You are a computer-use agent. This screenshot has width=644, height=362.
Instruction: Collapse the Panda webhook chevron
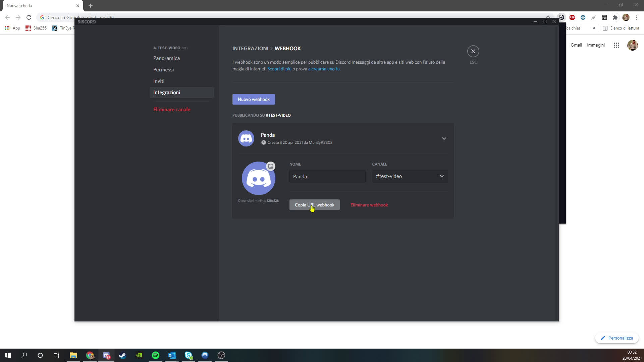pos(444,138)
